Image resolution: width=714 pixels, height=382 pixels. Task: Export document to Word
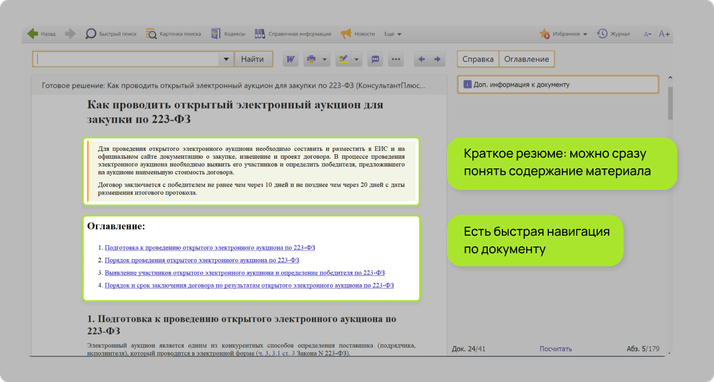tap(290, 59)
